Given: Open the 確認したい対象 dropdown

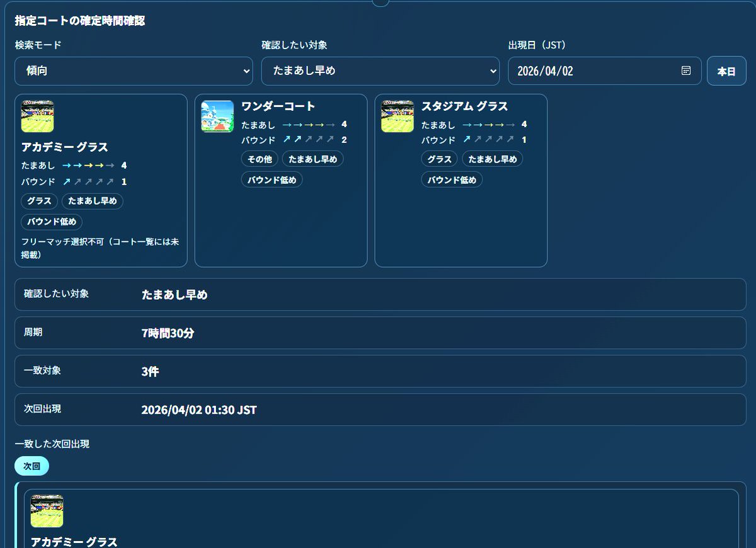Looking at the screenshot, I should click(381, 71).
